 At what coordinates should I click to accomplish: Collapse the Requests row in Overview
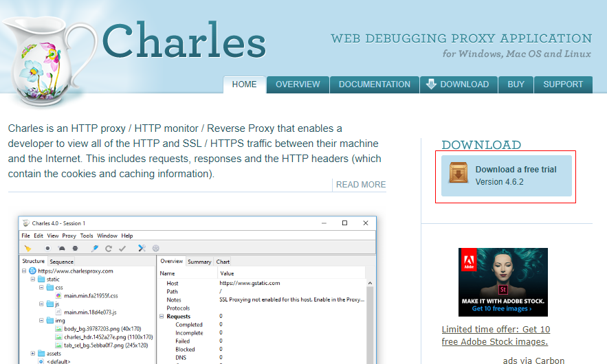click(162, 317)
